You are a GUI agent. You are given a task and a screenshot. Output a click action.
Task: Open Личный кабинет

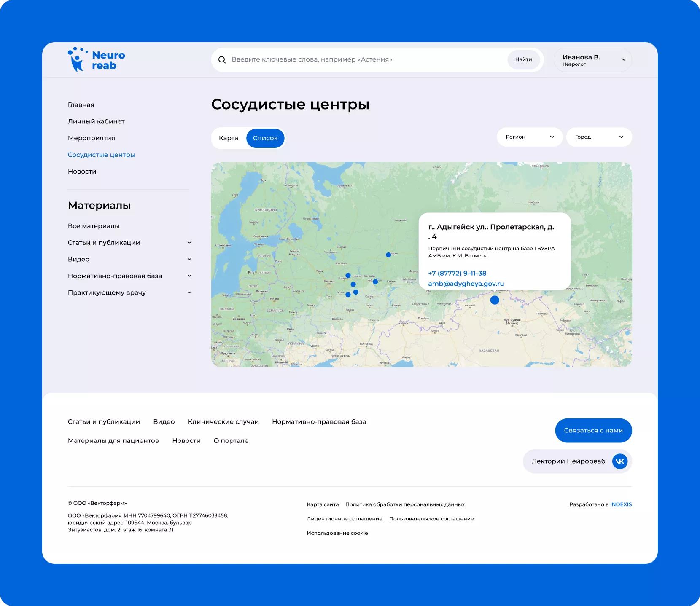pos(96,121)
